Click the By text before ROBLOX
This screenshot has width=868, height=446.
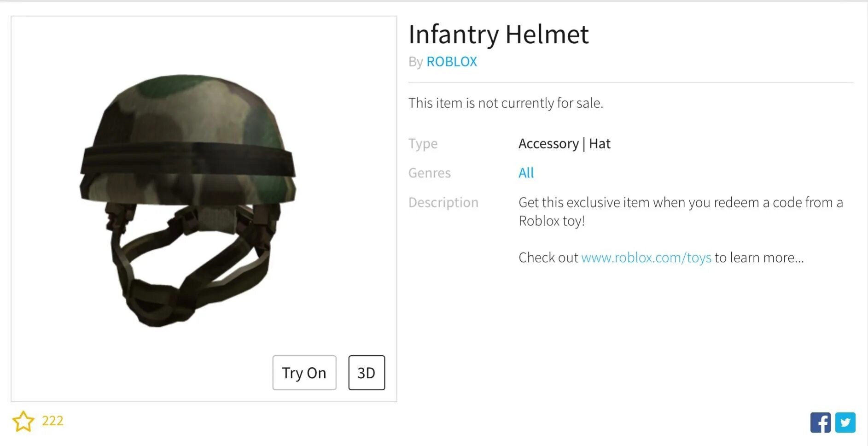tap(415, 62)
